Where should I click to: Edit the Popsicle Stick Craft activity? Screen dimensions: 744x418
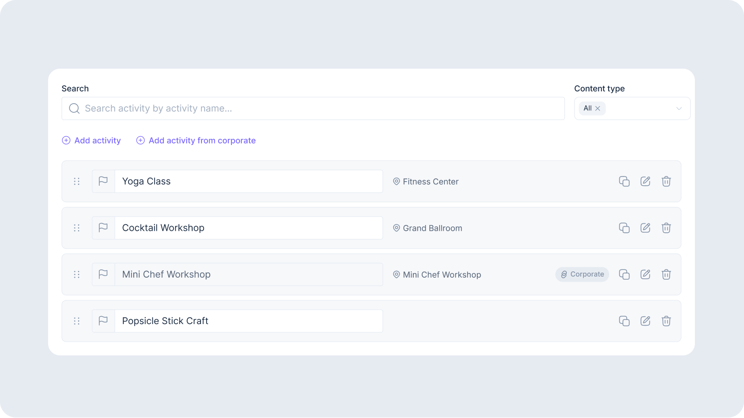click(x=645, y=321)
